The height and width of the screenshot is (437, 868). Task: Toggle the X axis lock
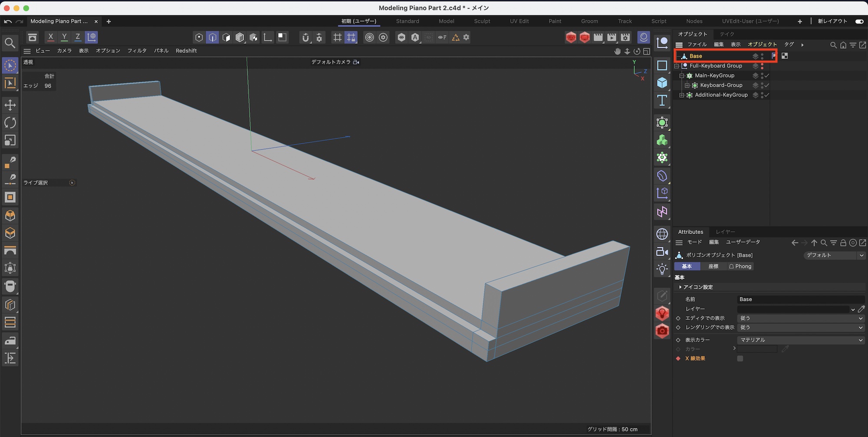[51, 37]
